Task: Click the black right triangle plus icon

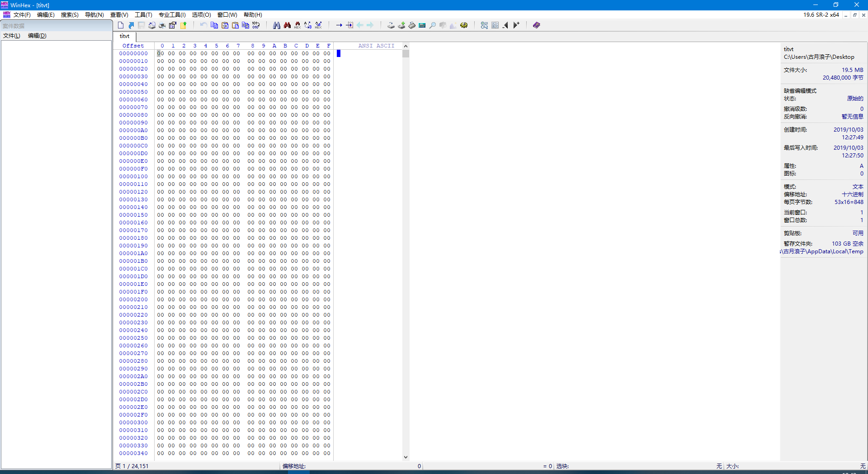Action: point(516,25)
